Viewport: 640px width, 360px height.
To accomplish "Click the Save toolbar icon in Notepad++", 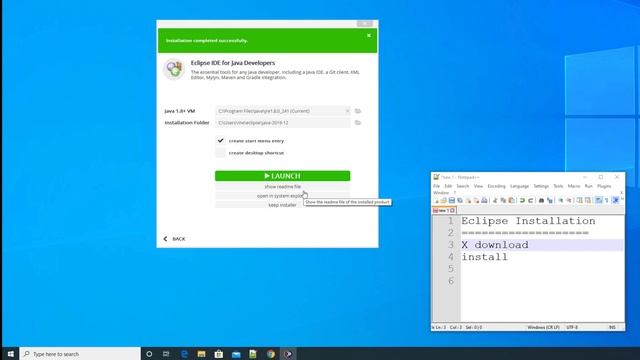I will [452, 200].
